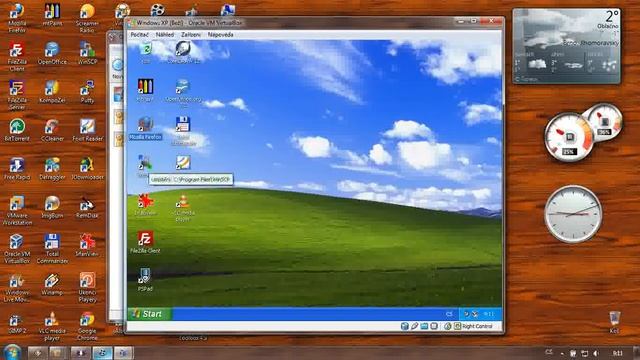Open VLC media player on host desktop
Screen dimensions: 640x360
click(52, 325)
